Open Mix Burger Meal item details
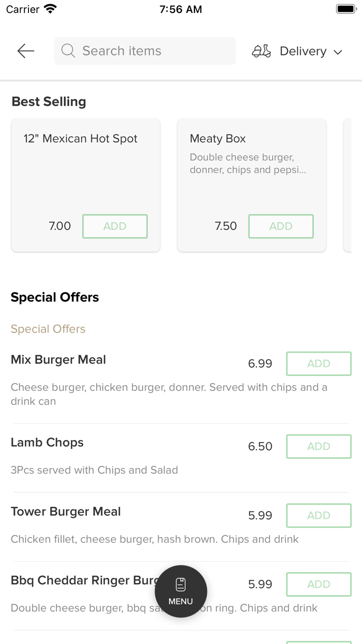Image resolution: width=362 pixels, height=644 pixels. (x=58, y=360)
